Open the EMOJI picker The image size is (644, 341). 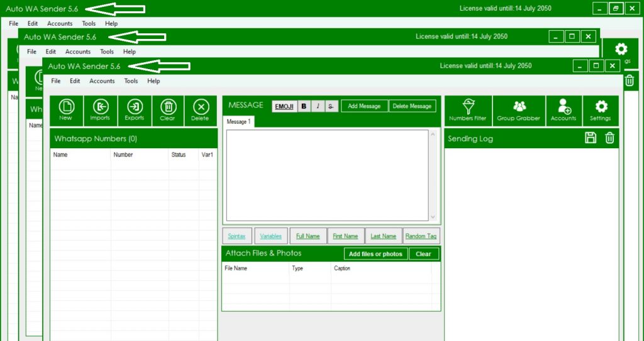[x=284, y=106]
